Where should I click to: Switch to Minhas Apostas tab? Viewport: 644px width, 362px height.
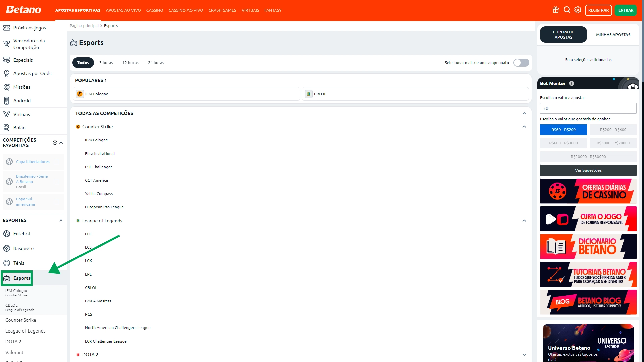(613, 35)
